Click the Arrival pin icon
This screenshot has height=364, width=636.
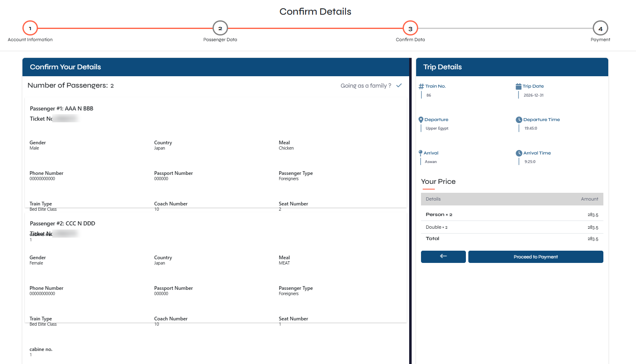pyautogui.click(x=421, y=153)
